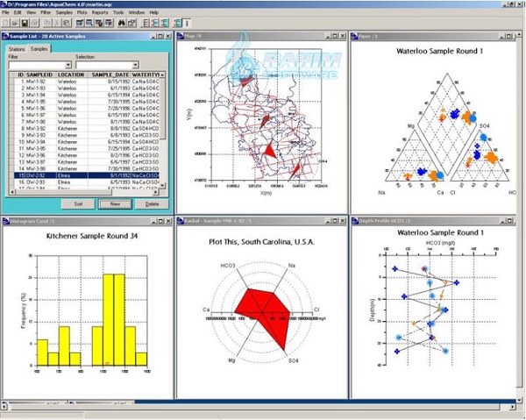This screenshot has height=420, width=526.
Task: Select the Samples tab
Action: point(39,48)
